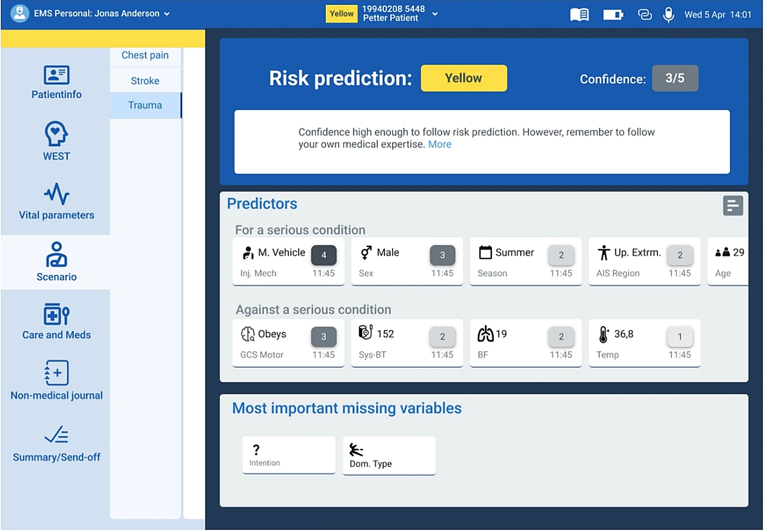The image size is (765, 532).
Task: Open the AIS Region predictor card
Action: tap(645, 261)
